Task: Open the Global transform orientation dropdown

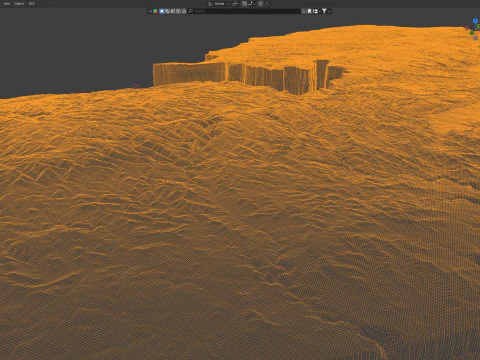Action: [x=219, y=4]
